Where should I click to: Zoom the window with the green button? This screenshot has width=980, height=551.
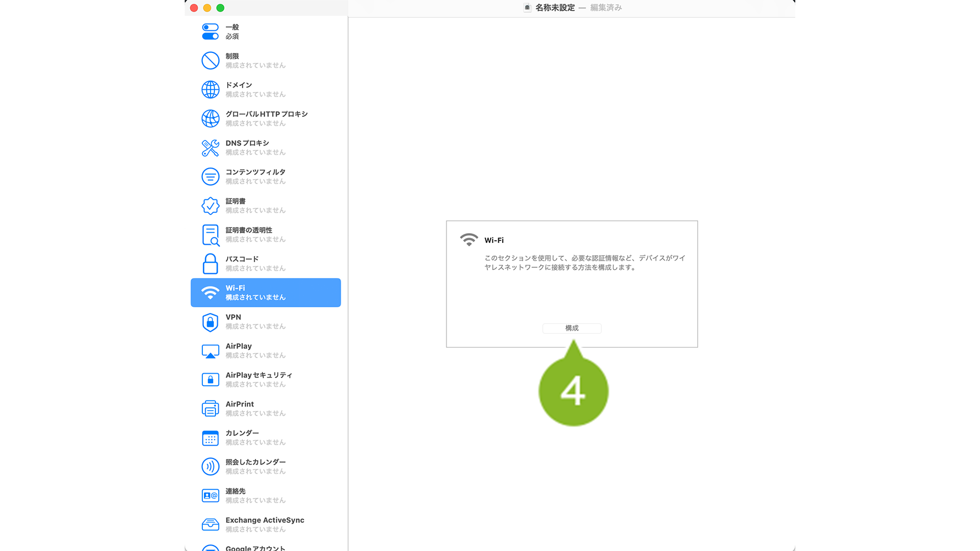tap(220, 8)
